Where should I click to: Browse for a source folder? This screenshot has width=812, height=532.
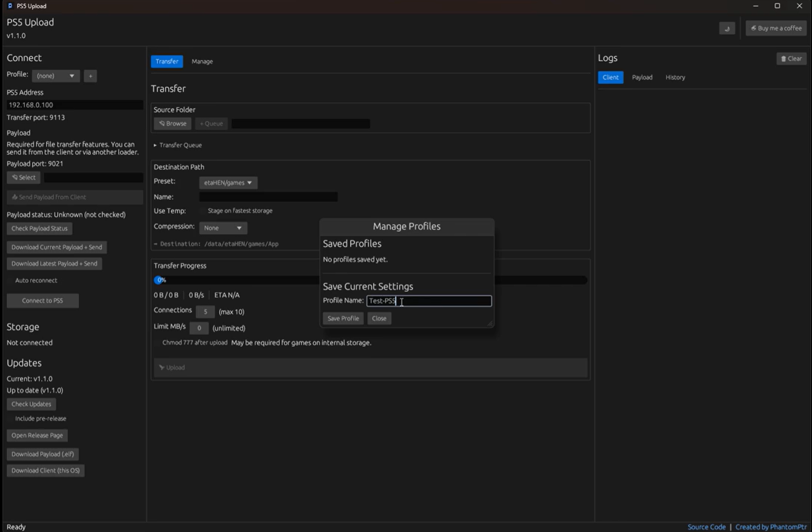tap(173, 124)
